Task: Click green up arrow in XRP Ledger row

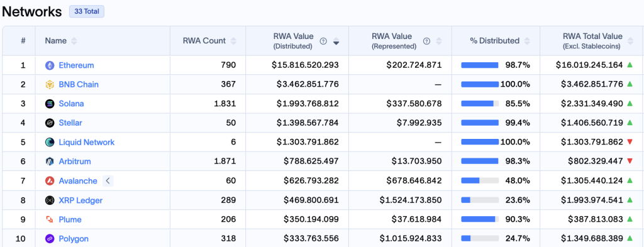Action: point(630,200)
